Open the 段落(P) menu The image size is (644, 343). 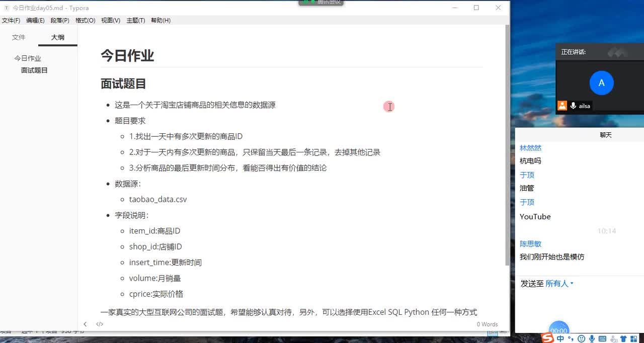60,21
